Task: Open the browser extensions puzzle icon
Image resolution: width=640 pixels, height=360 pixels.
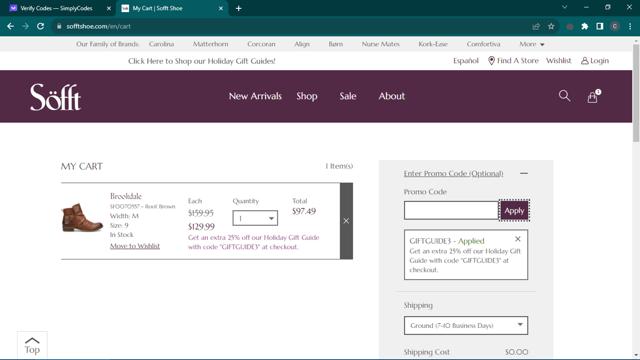Action: pos(584,26)
